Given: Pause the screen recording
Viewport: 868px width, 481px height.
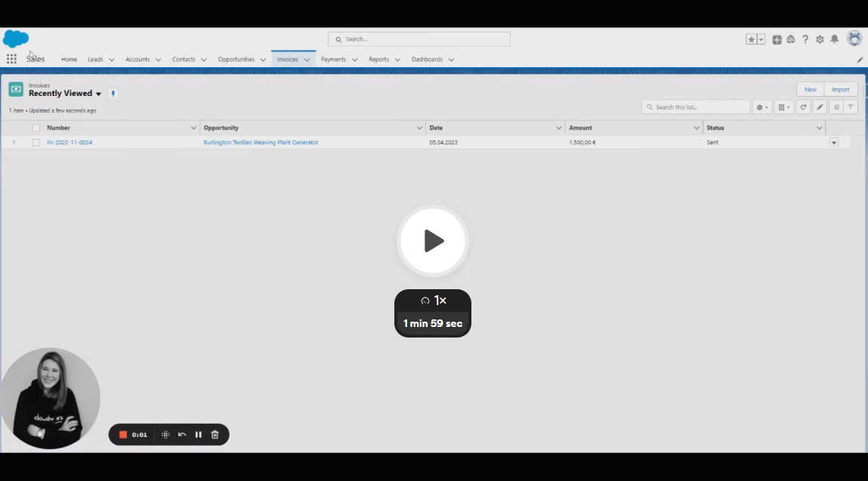Looking at the screenshot, I should 198,435.
